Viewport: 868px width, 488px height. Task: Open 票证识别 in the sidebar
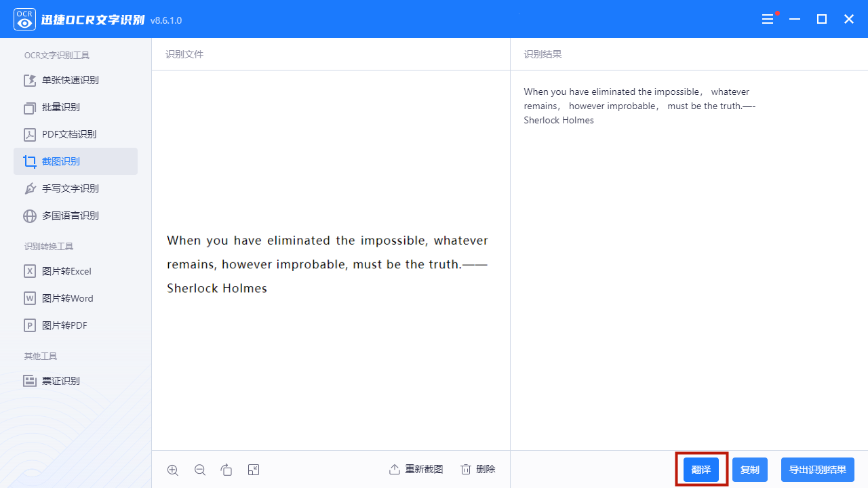(76, 381)
